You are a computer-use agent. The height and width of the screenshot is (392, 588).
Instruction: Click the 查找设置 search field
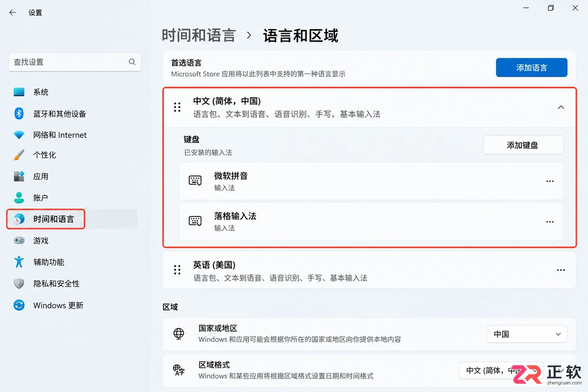point(75,62)
